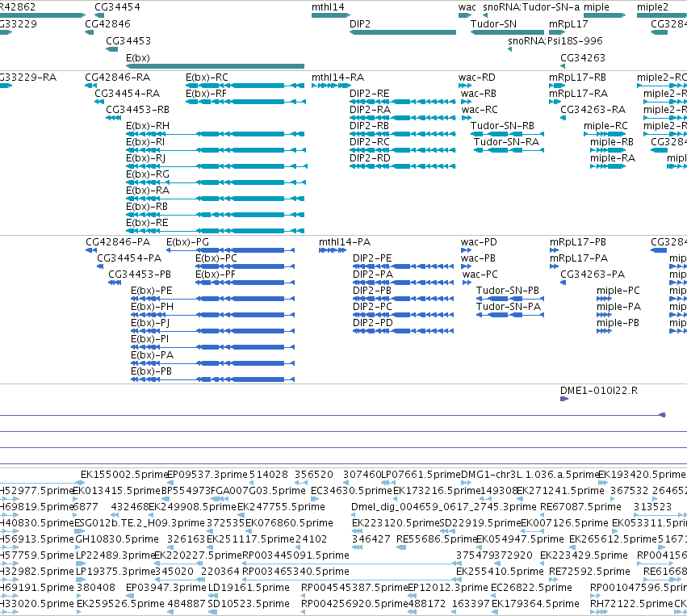687x616 pixels.
Task: Click the CG34454 gene label
Action: [x=117, y=7]
